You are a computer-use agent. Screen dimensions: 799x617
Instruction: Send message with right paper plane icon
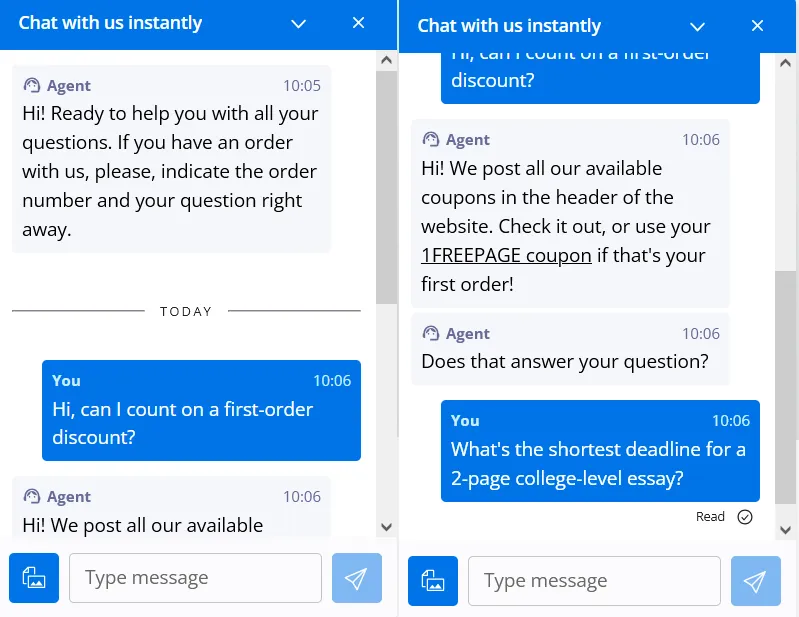point(756,581)
